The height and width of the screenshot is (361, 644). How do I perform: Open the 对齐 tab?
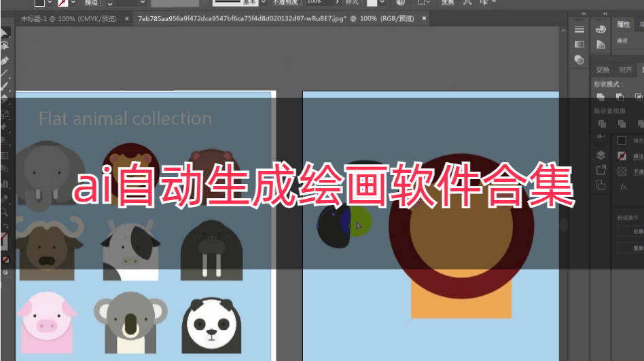pyautogui.click(x=625, y=70)
